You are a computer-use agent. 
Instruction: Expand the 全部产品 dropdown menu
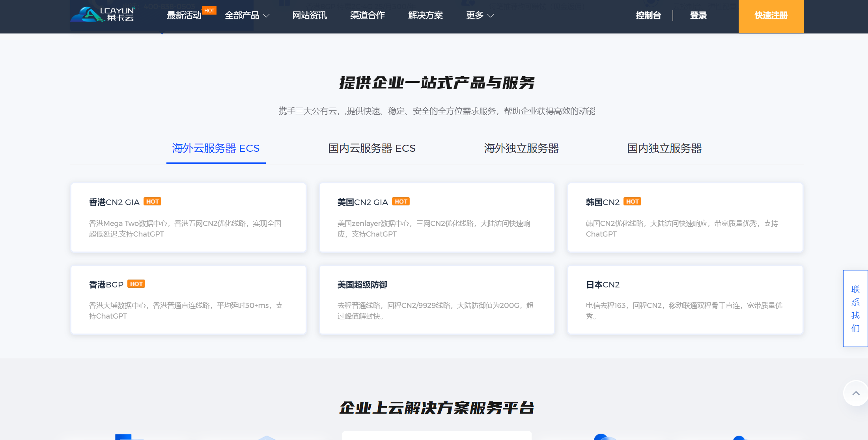pyautogui.click(x=247, y=15)
